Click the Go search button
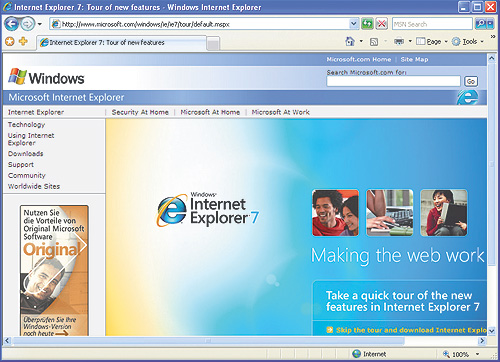Image resolution: width=500 pixels, height=362 pixels. pos(471,81)
